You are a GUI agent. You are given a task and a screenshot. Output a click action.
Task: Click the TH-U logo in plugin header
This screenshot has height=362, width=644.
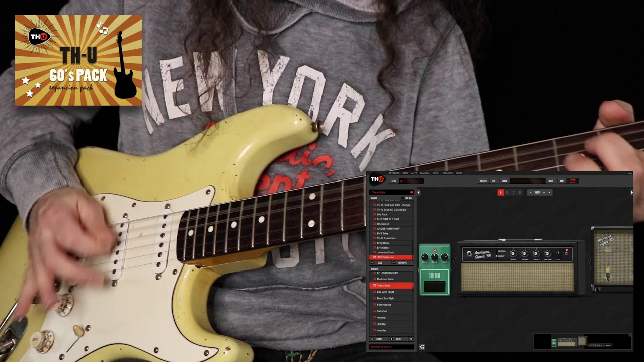point(377,179)
